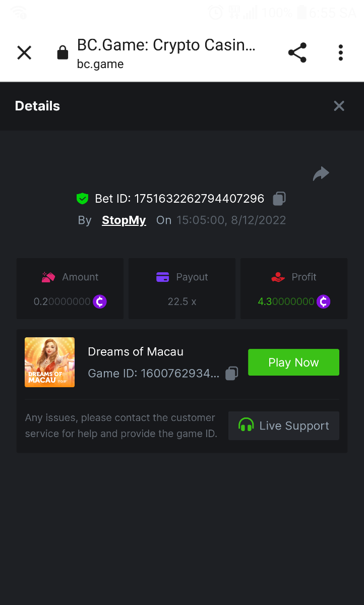The image size is (364, 605).
Task: Tap the Profit hand icon
Action: (x=278, y=277)
